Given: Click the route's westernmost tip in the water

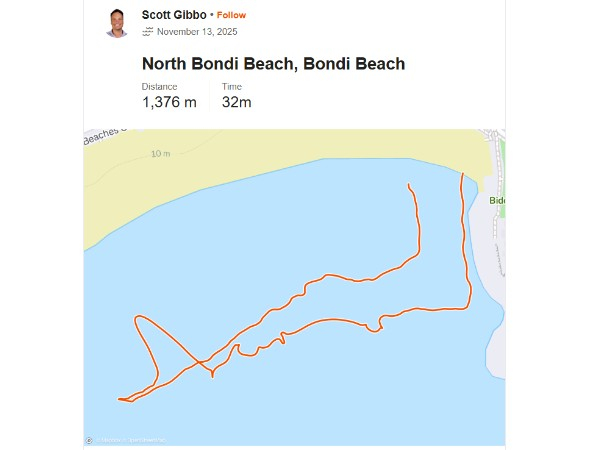Looking at the screenshot, I should pyautogui.click(x=119, y=399).
